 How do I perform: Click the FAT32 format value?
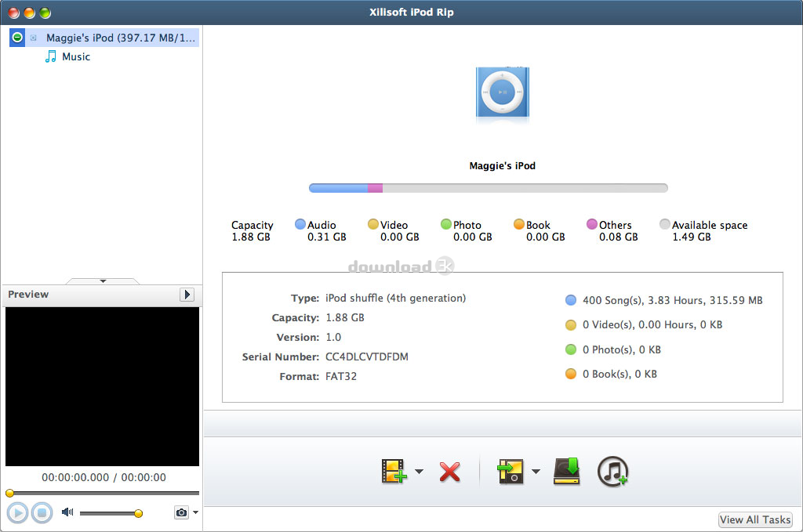pos(341,377)
